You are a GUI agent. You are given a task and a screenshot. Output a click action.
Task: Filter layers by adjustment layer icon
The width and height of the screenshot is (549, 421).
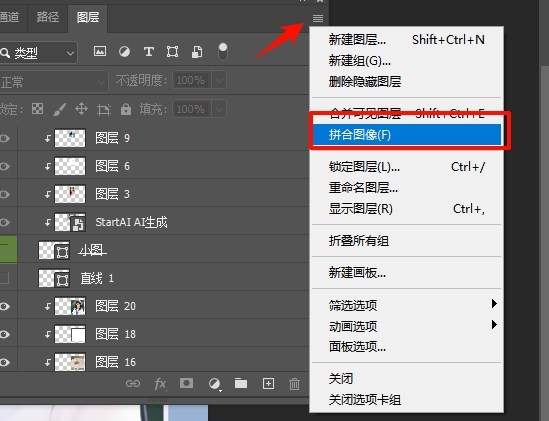point(124,52)
